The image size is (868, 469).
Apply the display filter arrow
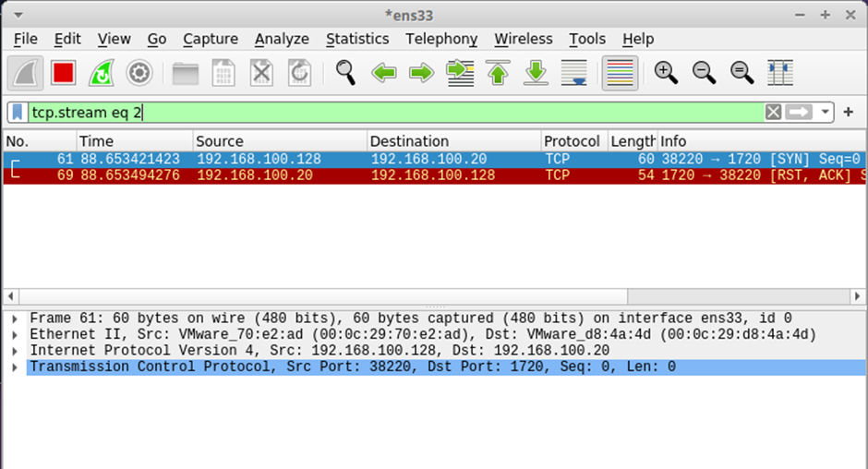tap(799, 113)
